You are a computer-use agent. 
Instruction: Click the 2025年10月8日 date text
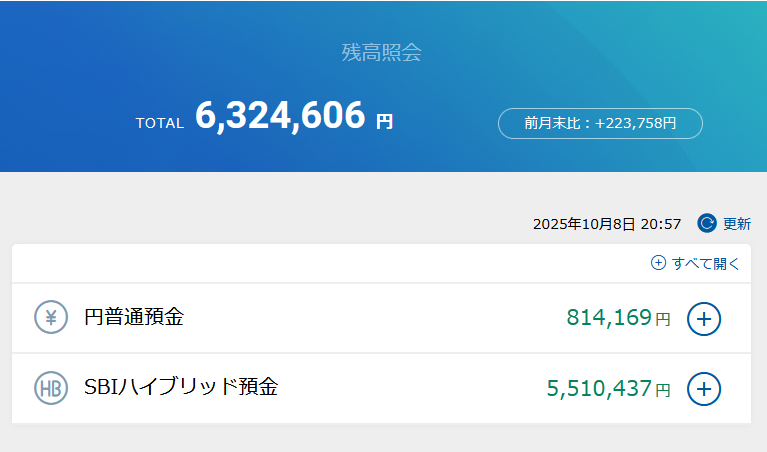pos(584,224)
